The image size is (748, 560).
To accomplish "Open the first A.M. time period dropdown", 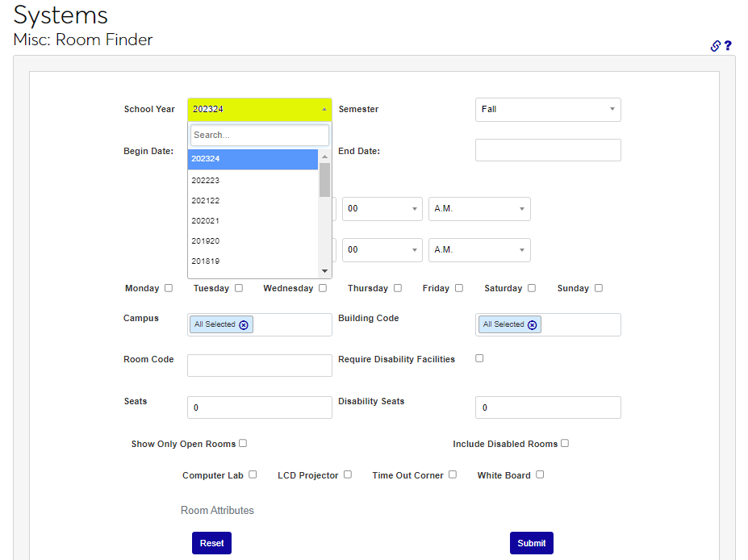I will pos(479,208).
